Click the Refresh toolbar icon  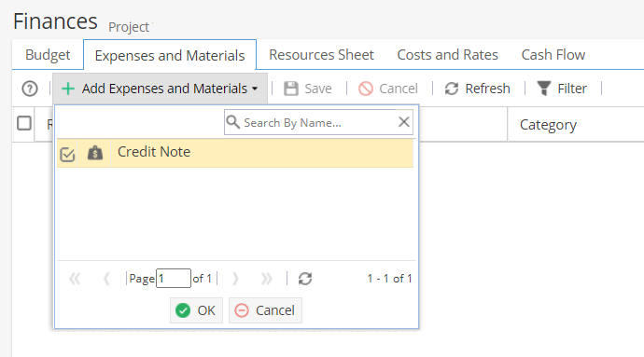[452, 89]
